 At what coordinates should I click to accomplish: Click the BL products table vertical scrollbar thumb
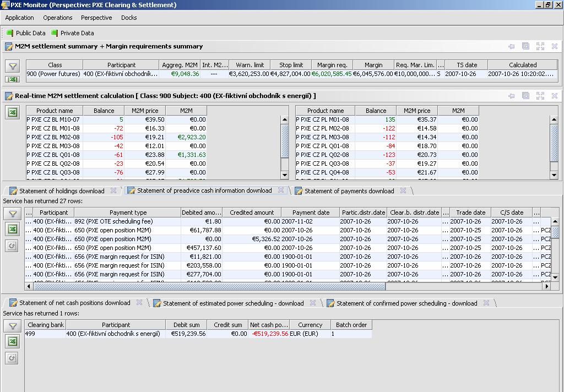pyautogui.click(x=285, y=140)
